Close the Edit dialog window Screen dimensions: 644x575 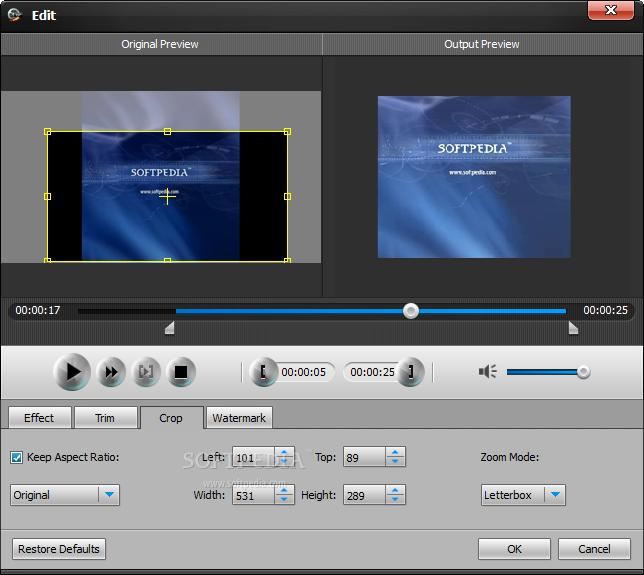pyautogui.click(x=611, y=10)
